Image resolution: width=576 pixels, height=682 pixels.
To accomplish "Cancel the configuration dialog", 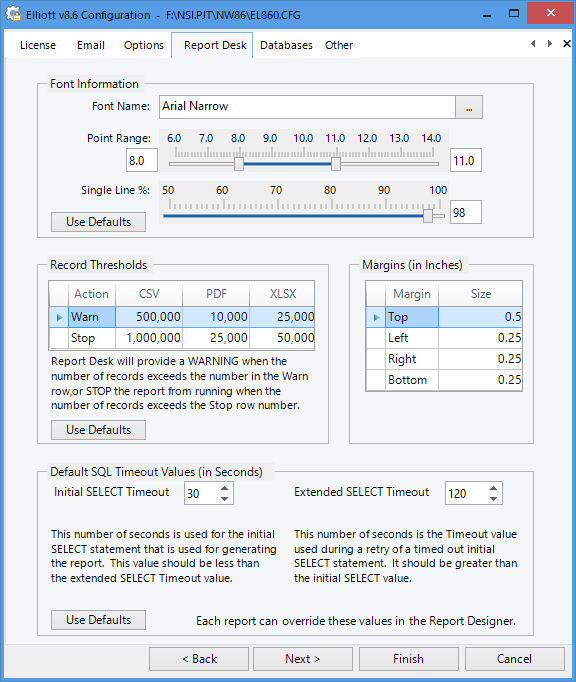I will (x=515, y=659).
